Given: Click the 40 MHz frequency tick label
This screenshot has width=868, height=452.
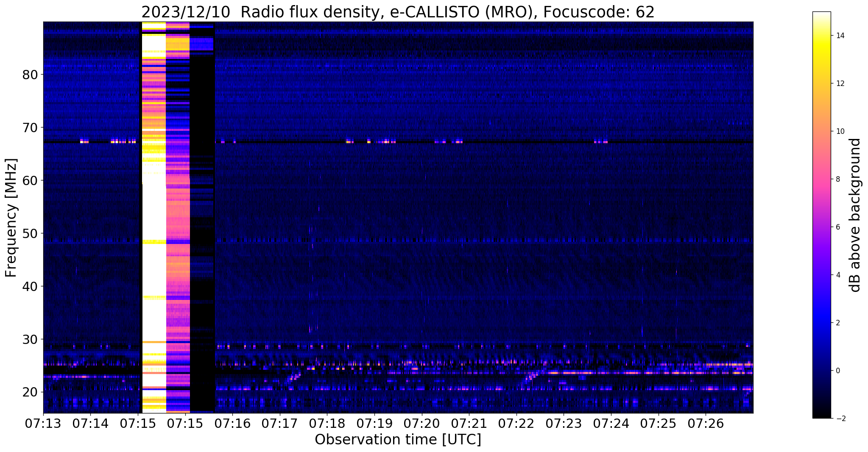Looking at the screenshot, I should pyautogui.click(x=30, y=286).
